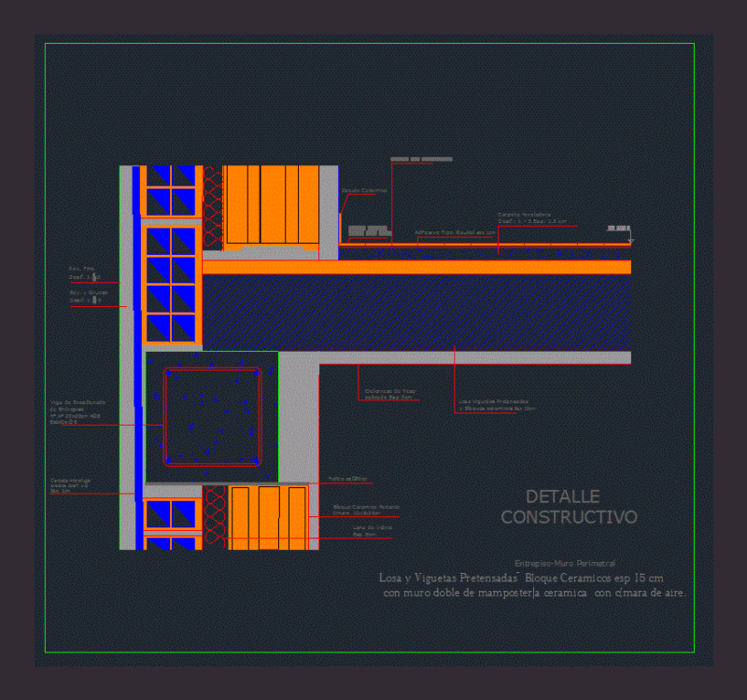
Task: Select the Rev. y Grueso label
Action: coord(89,297)
